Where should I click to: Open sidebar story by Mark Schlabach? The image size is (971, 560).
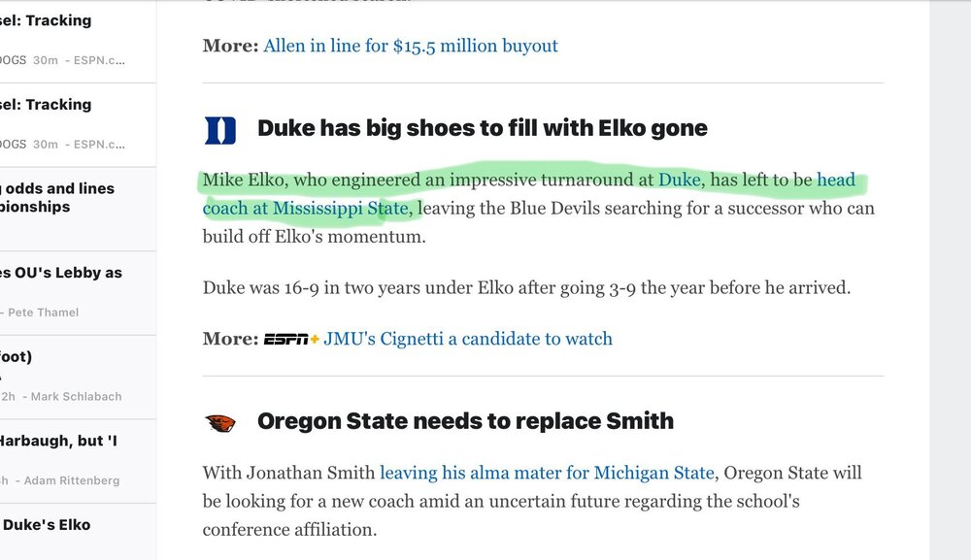[78, 378]
